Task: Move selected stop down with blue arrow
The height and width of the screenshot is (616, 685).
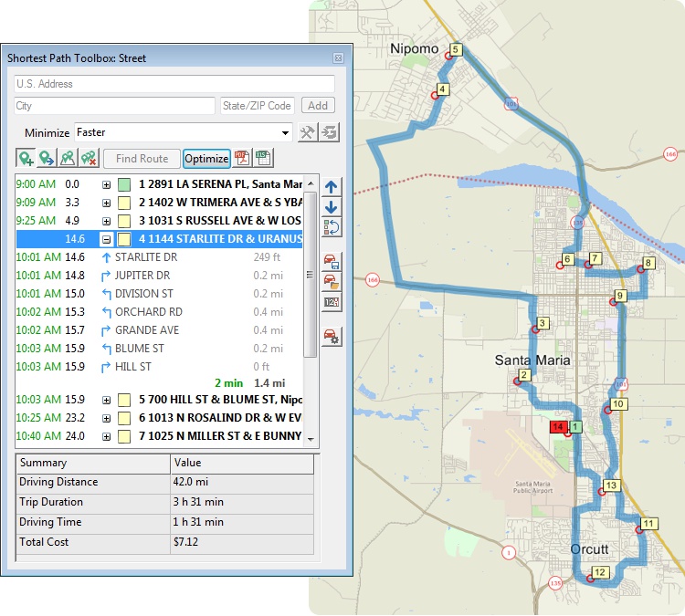Action: tap(332, 207)
